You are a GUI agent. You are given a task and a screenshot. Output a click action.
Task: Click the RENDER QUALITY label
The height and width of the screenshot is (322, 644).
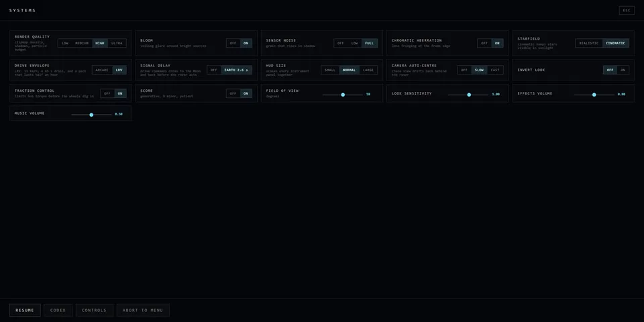[x=32, y=36]
